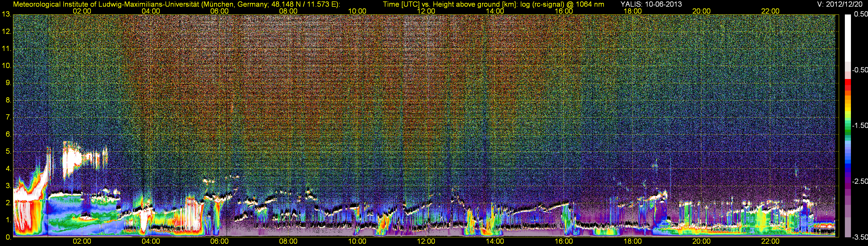This screenshot has height=246, width=868.
Task: Select the 06:00 label on the top time axis
Action: (x=219, y=11)
